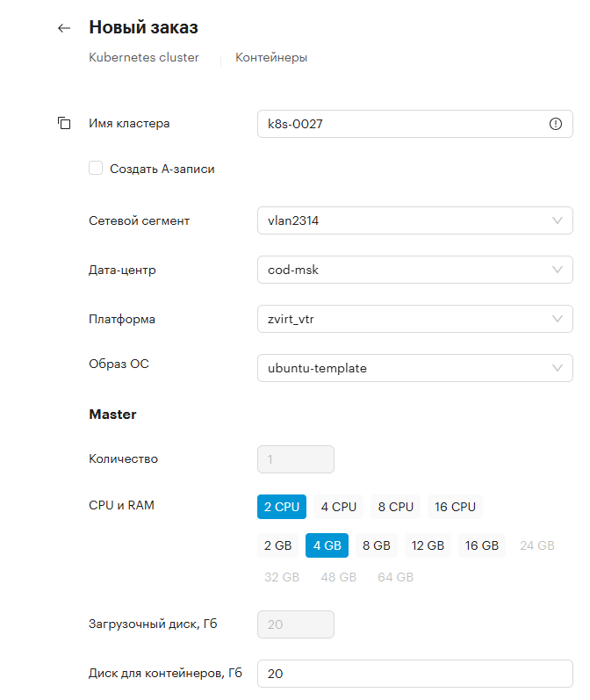Click the Новый заказ heading
The width and height of the screenshot is (590, 700).
point(143,27)
